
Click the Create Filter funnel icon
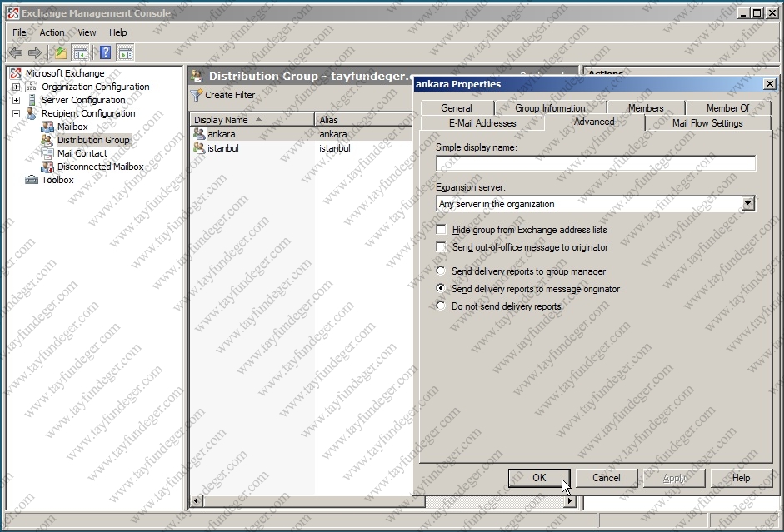click(197, 95)
